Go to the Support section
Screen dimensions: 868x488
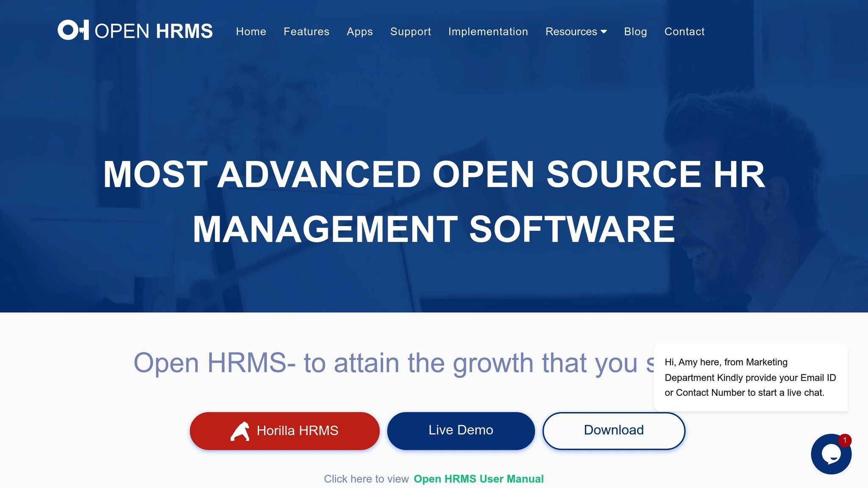(x=410, y=31)
